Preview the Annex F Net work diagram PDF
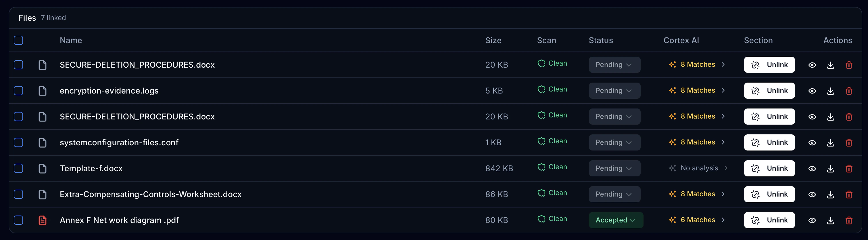Screen dimensions: 868x240 tap(812, 220)
